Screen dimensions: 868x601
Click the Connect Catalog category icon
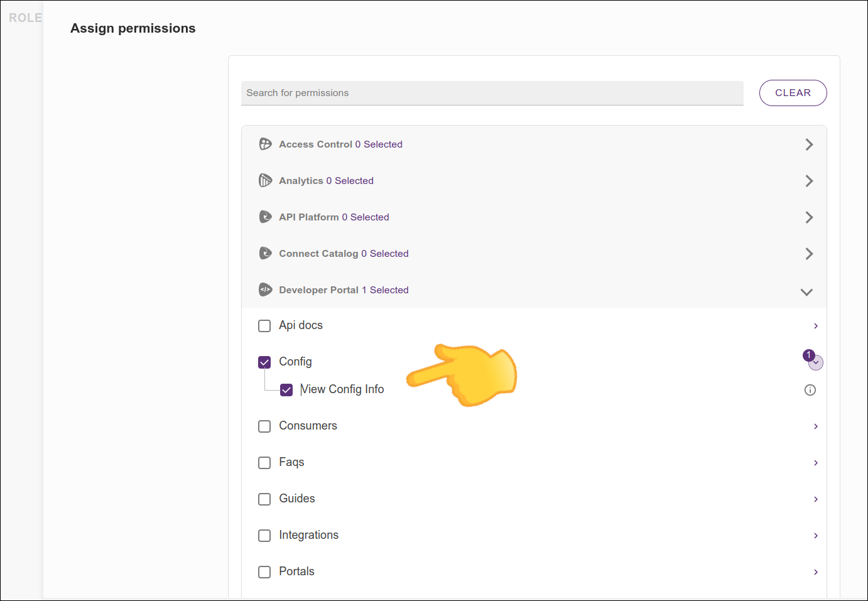point(265,254)
